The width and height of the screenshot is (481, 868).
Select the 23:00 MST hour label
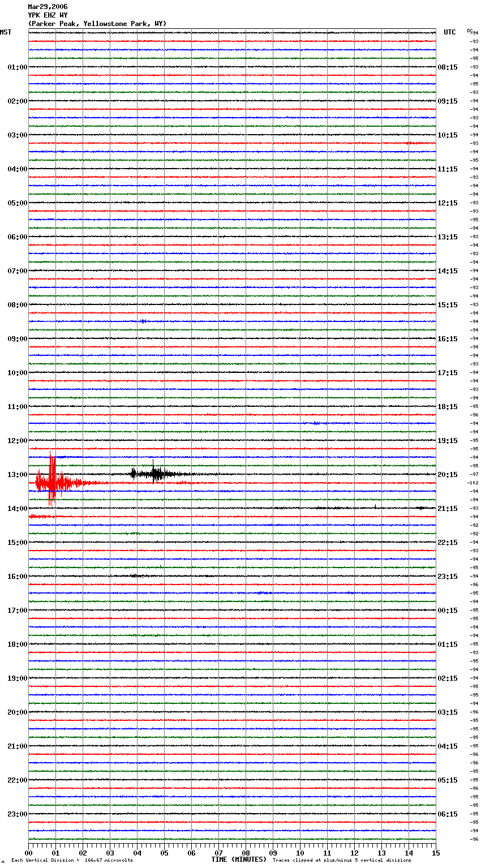[18, 814]
